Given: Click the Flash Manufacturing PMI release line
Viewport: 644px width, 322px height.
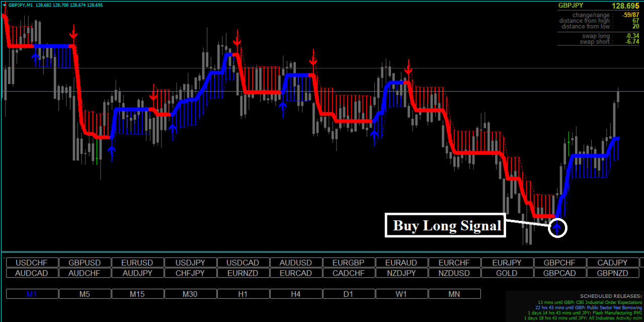Looking at the screenshot, I should pyautogui.click(x=585, y=312).
